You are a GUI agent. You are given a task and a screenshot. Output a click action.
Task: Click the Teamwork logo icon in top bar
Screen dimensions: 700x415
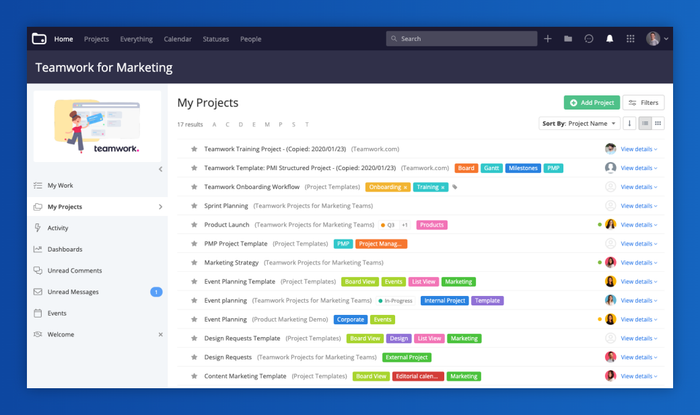39,39
